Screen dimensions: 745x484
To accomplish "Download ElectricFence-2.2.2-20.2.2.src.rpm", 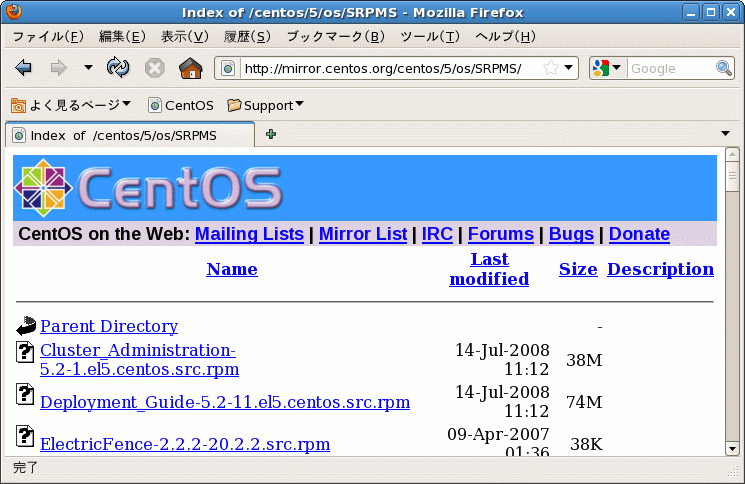I will coord(185,444).
